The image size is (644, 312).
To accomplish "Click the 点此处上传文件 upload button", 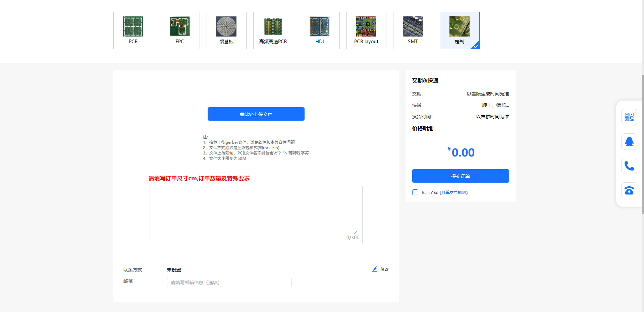I will click(256, 114).
